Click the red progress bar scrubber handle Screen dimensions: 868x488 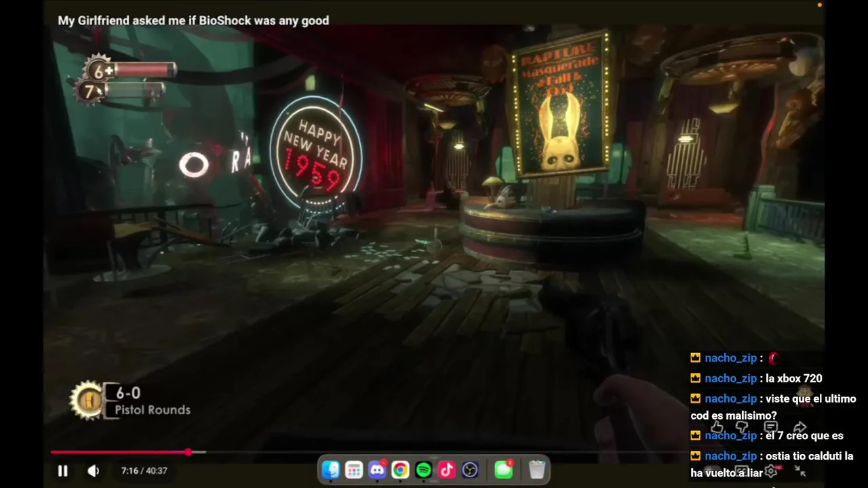click(188, 451)
